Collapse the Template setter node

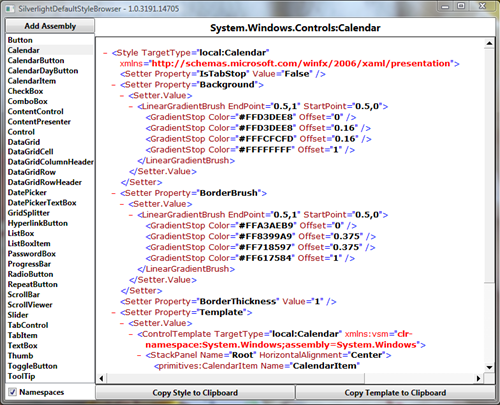click(114, 313)
